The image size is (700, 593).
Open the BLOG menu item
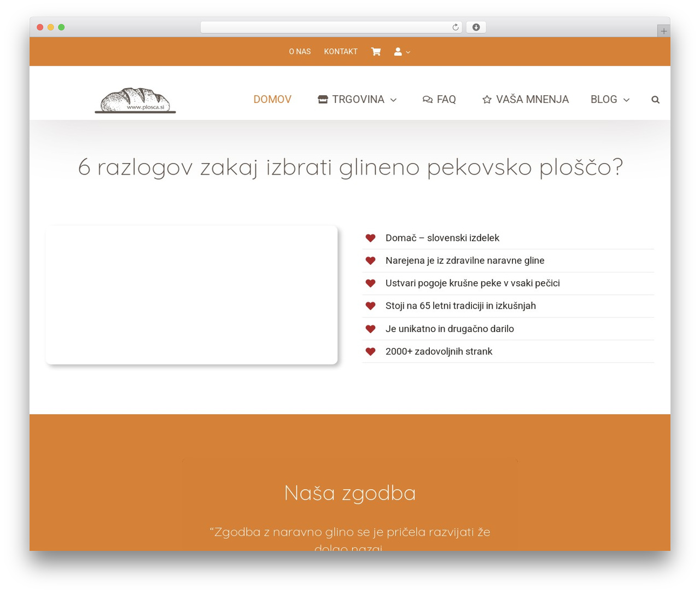(604, 100)
